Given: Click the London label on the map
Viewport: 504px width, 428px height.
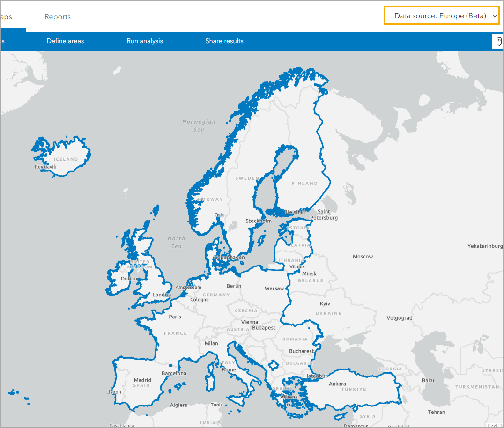Looking at the screenshot, I should coord(161,295).
